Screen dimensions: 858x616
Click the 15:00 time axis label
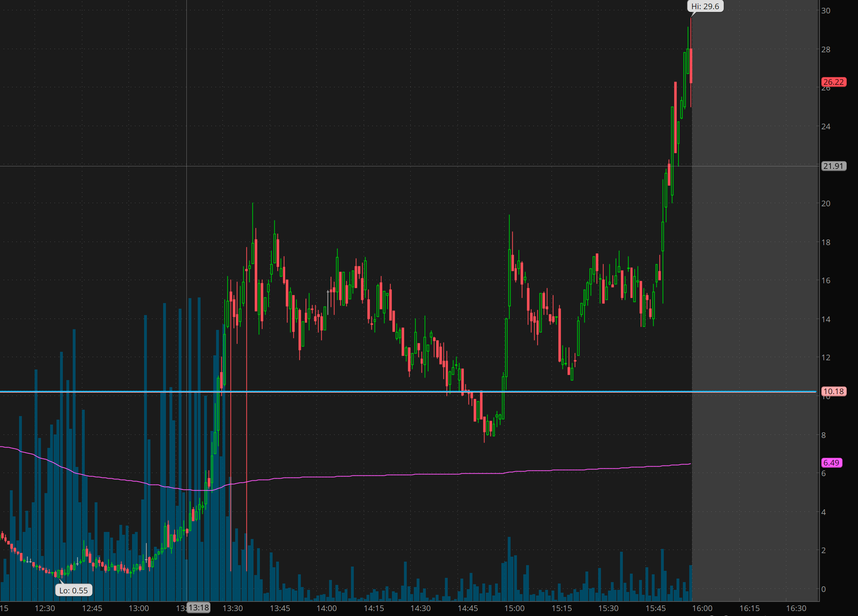pyautogui.click(x=514, y=608)
